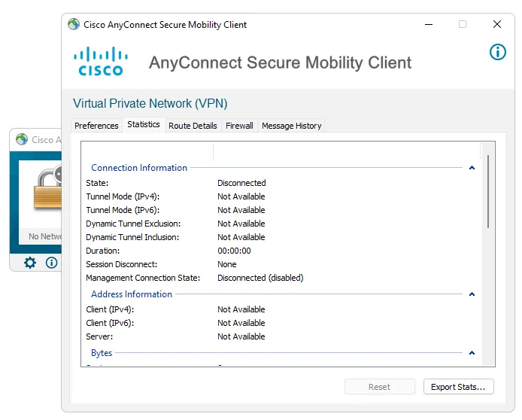Show the Message History tab
522x420 pixels.
[x=291, y=126]
